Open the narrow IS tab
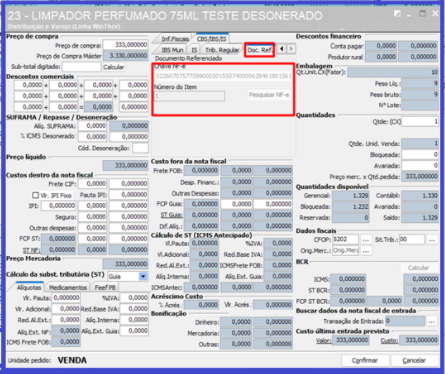Viewport: 445px width, 374px height. click(194, 50)
